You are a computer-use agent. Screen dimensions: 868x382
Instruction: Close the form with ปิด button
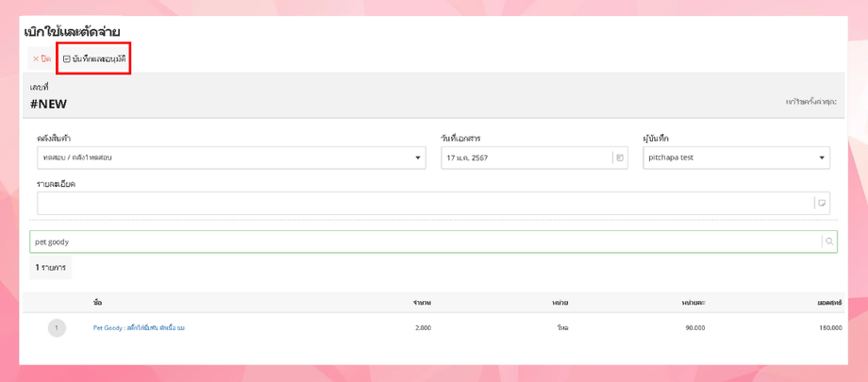coord(42,58)
